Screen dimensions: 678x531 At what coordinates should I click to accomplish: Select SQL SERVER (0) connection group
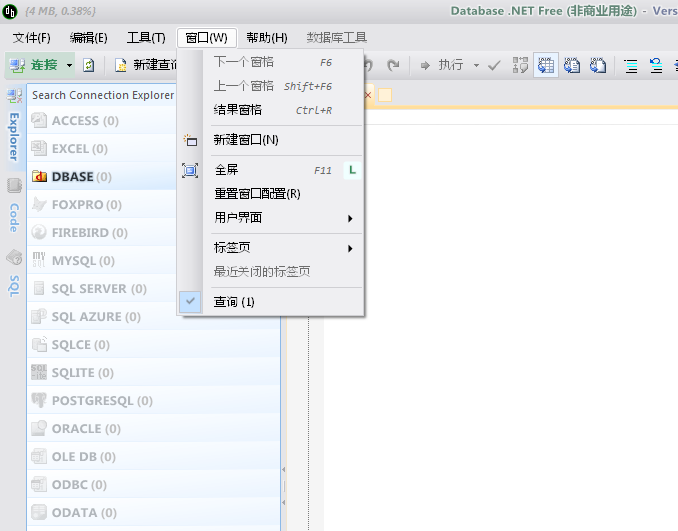[102, 288]
